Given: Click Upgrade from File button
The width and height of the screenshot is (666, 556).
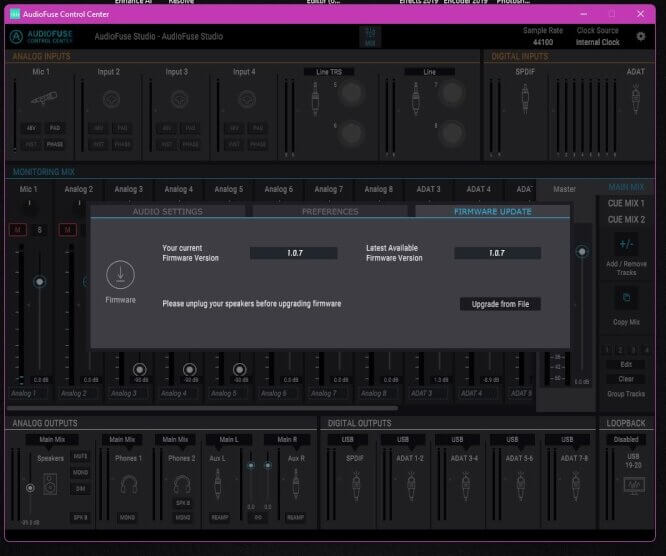Looking at the screenshot, I should click(x=500, y=304).
